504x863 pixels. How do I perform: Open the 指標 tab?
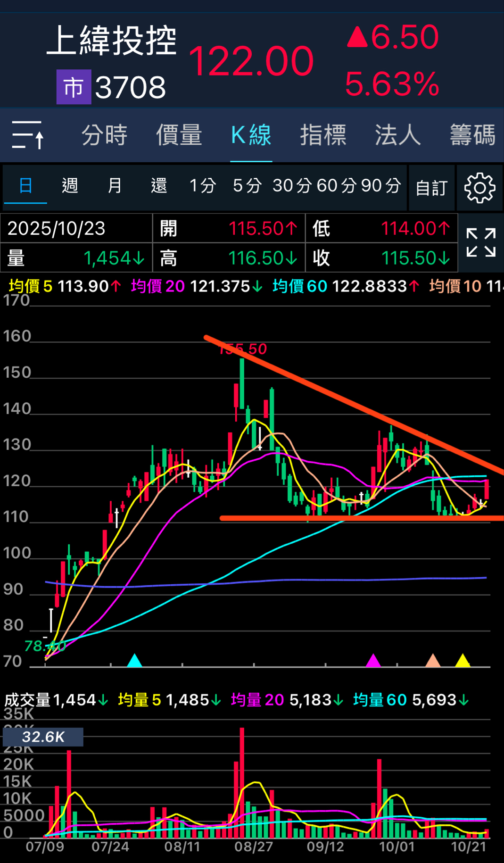pyautogui.click(x=323, y=135)
